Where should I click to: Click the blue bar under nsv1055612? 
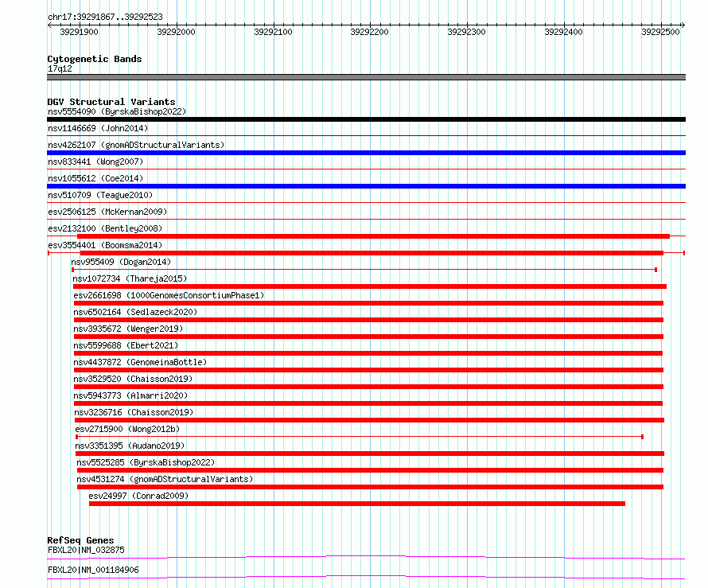point(366,186)
